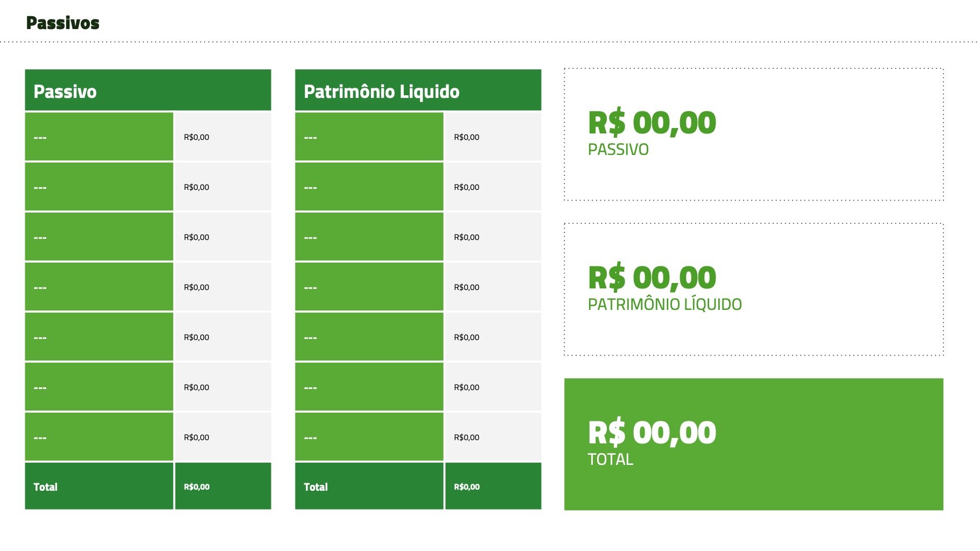This screenshot has height=551, width=980.
Task: Select the "PASSIVO" summary card label
Action: [618, 150]
